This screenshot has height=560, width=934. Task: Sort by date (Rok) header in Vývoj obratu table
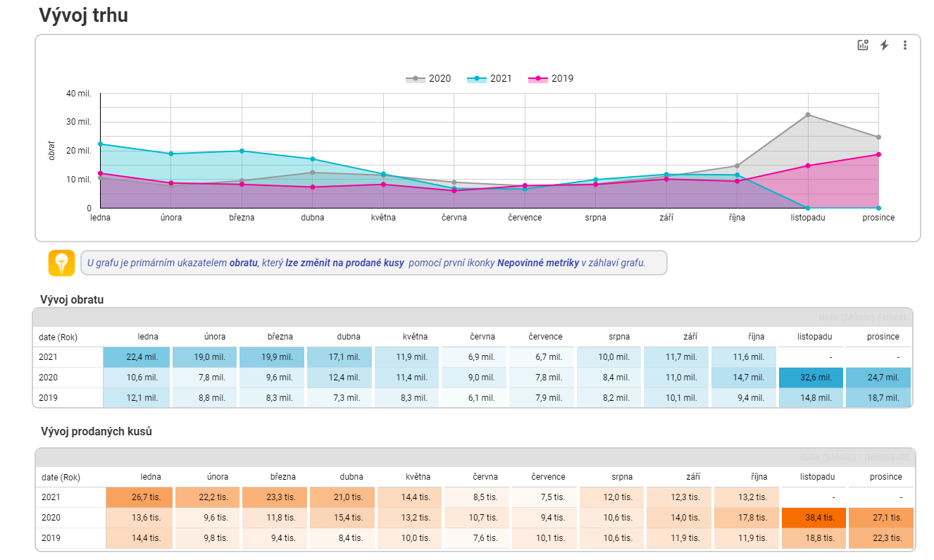pos(58,337)
